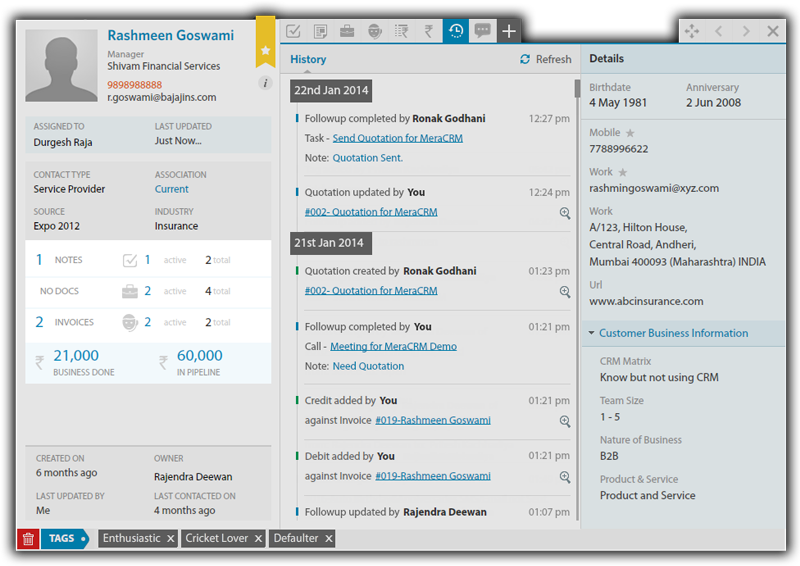Click the Refresh button
This screenshot has width=800, height=566.
click(545, 60)
